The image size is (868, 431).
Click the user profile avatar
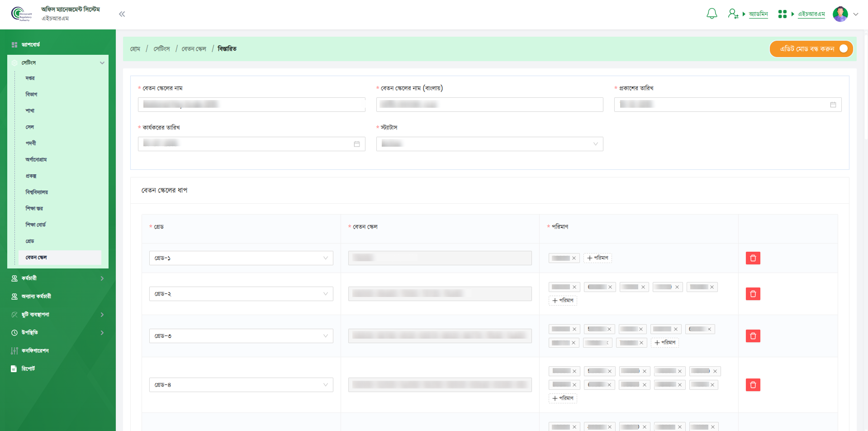[x=840, y=14]
